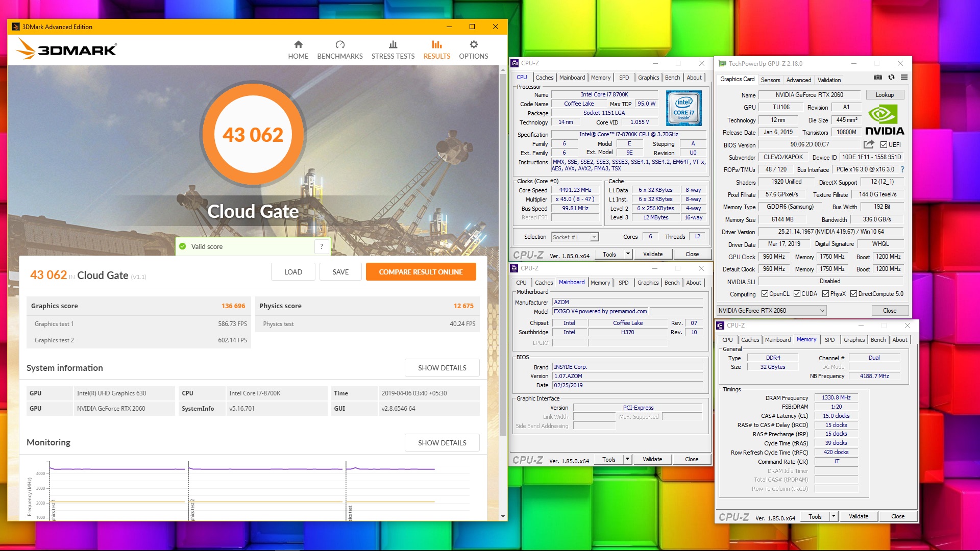Click Close in CPU-Z Mainboard window
980x551 pixels.
[x=692, y=459]
